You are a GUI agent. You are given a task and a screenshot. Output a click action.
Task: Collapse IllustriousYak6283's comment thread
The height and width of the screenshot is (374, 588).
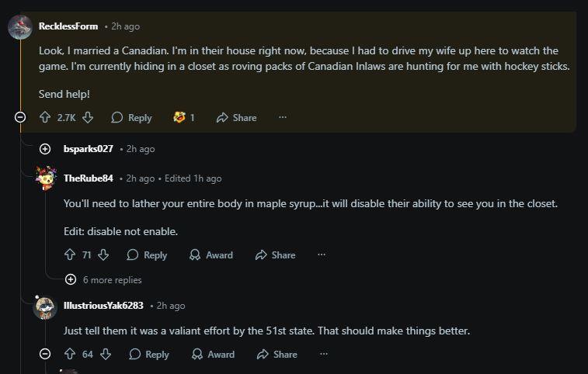tap(45, 354)
